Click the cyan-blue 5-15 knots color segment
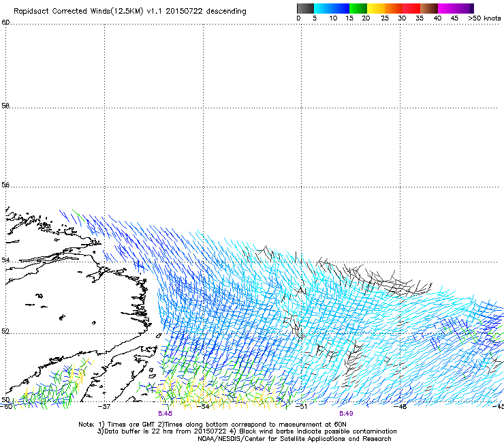 (x=332, y=8)
